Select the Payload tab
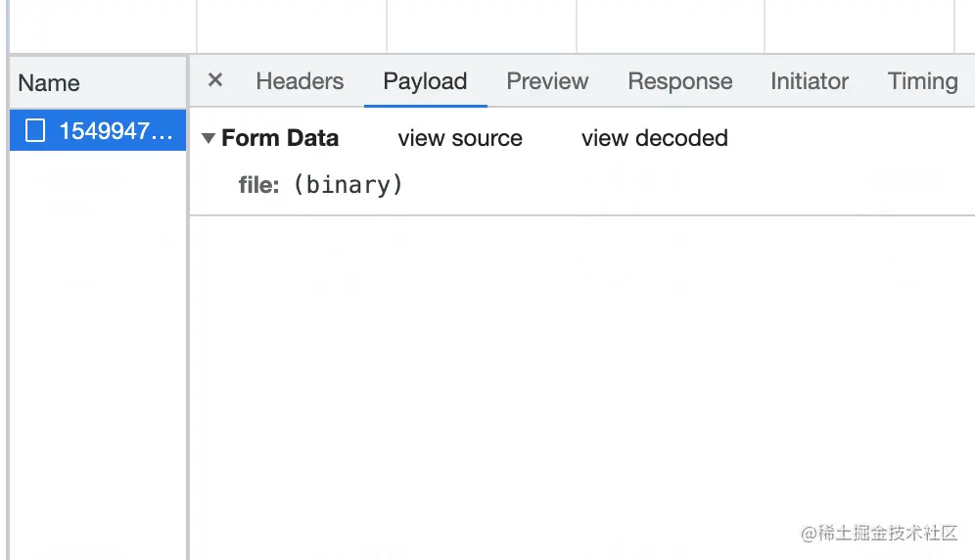 pos(425,81)
